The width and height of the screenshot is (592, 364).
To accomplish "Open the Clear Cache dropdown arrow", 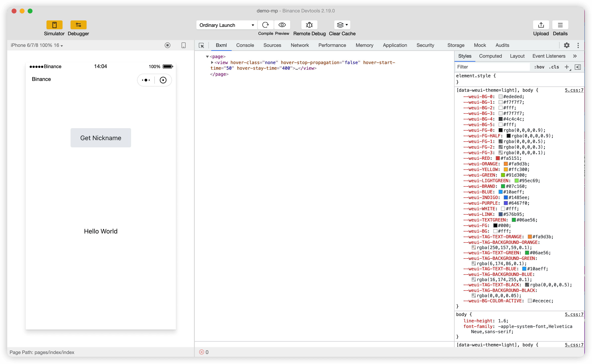I will [347, 25].
